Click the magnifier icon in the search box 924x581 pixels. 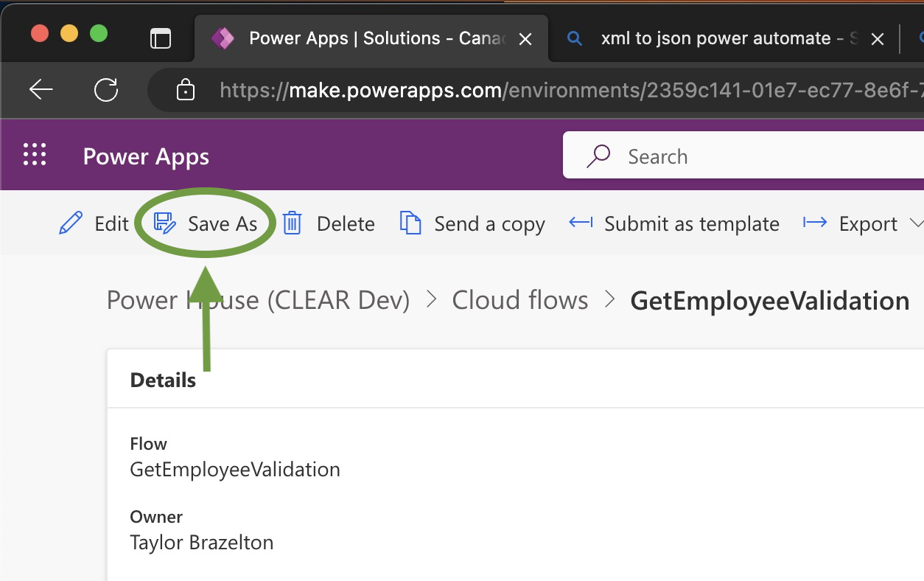(598, 156)
